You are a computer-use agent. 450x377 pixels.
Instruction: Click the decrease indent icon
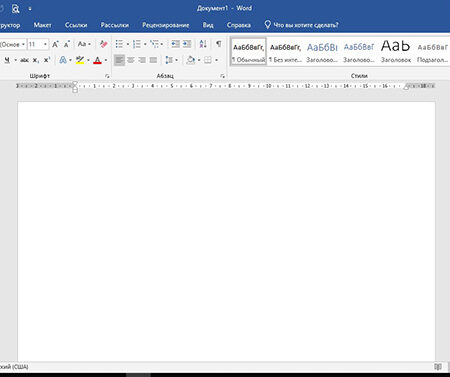tap(175, 44)
